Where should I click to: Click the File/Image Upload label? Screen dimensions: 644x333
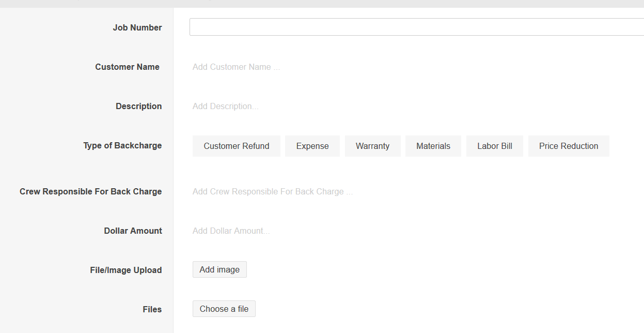pyautogui.click(x=125, y=270)
